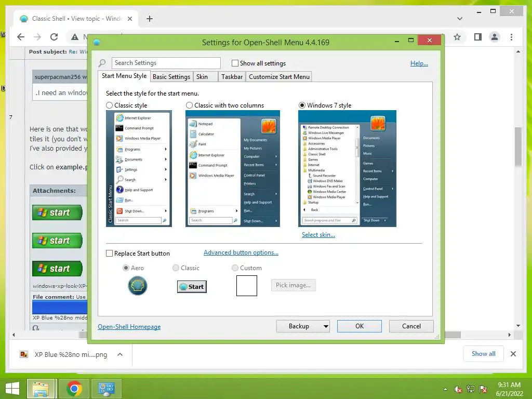532x399 pixels.
Task: Select the Windows 7 style radio button
Action: point(302,105)
